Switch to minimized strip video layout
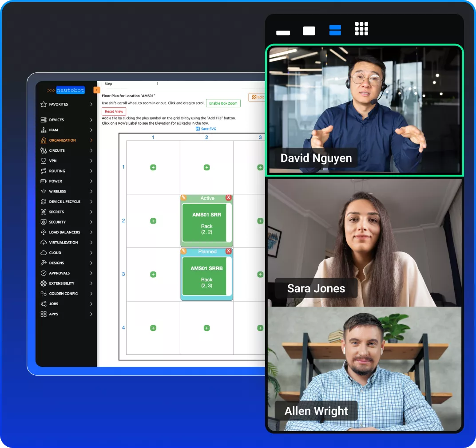This screenshot has height=448, width=476. [283, 33]
